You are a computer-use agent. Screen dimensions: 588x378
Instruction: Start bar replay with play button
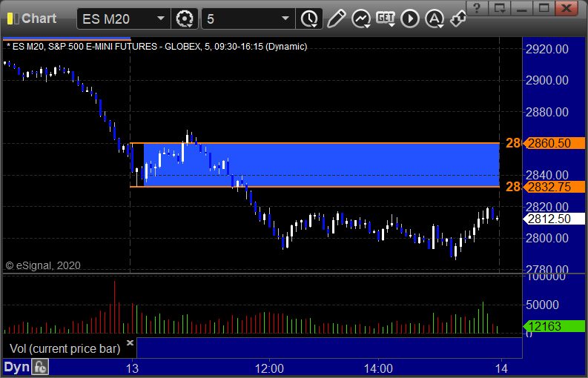[410, 19]
